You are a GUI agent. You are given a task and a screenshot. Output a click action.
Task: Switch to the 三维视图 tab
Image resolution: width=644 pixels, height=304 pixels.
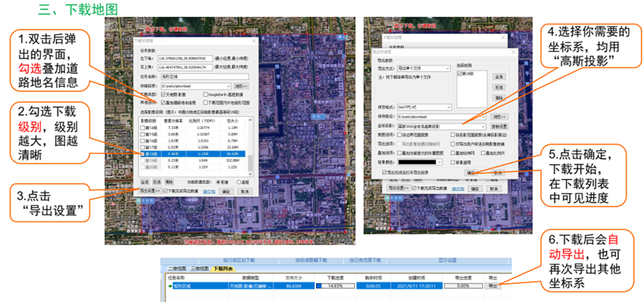pos(198,269)
